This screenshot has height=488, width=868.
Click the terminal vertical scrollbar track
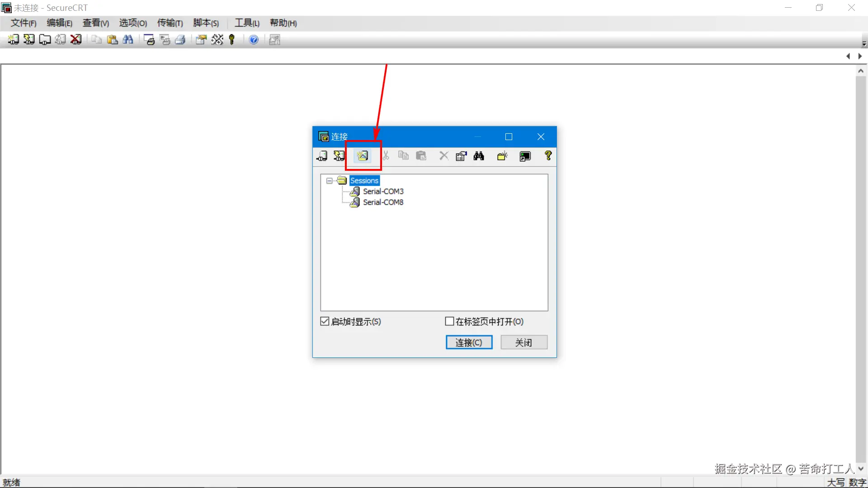click(x=861, y=270)
